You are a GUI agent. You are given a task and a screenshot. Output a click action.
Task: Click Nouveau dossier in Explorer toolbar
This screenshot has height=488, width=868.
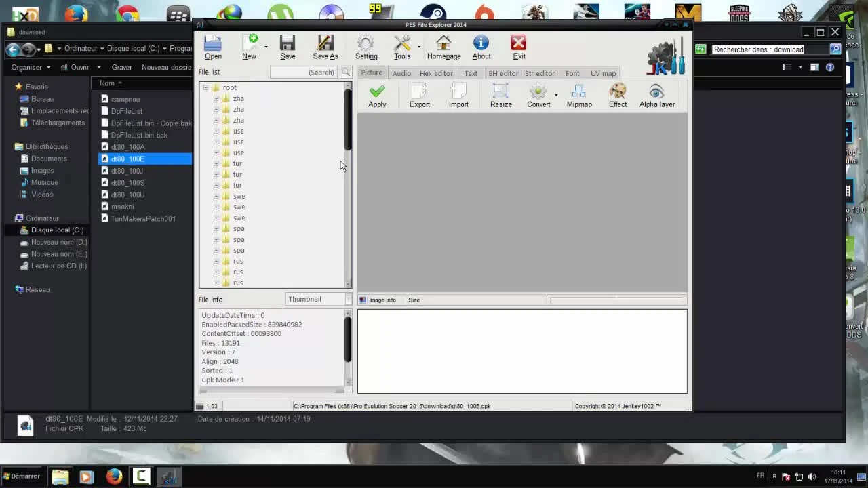[x=167, y=67]
